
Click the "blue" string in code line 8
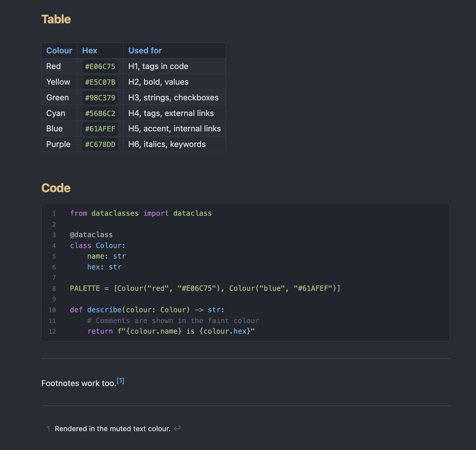click(272, 288)
